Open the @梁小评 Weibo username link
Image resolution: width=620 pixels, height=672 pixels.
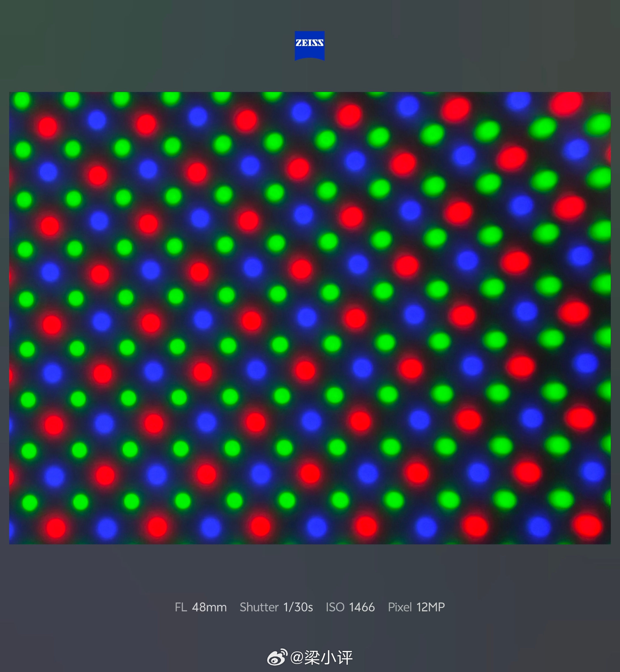(321, 657)
